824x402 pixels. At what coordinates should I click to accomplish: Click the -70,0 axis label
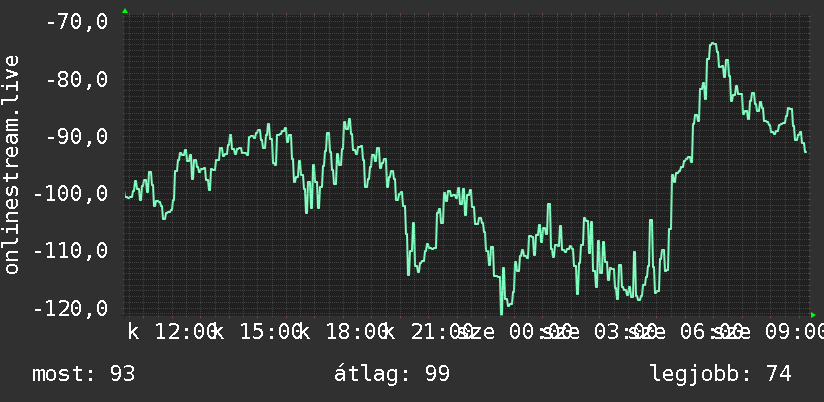click(x=77, y=23)
